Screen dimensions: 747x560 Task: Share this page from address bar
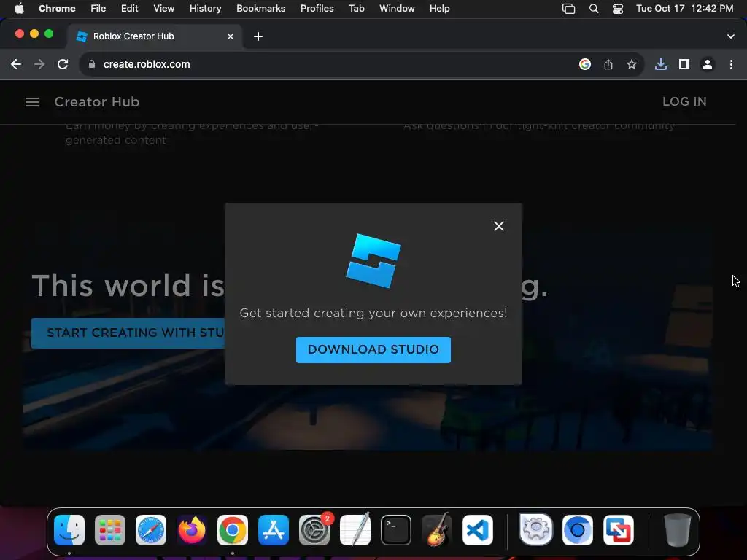[x=608, y=64]
